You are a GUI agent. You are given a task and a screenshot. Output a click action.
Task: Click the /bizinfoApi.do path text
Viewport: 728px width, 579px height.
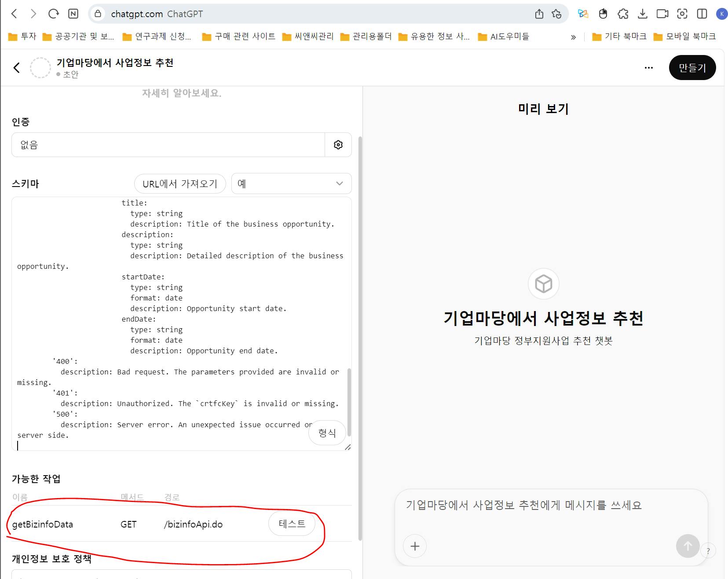[x=193, y=524]
